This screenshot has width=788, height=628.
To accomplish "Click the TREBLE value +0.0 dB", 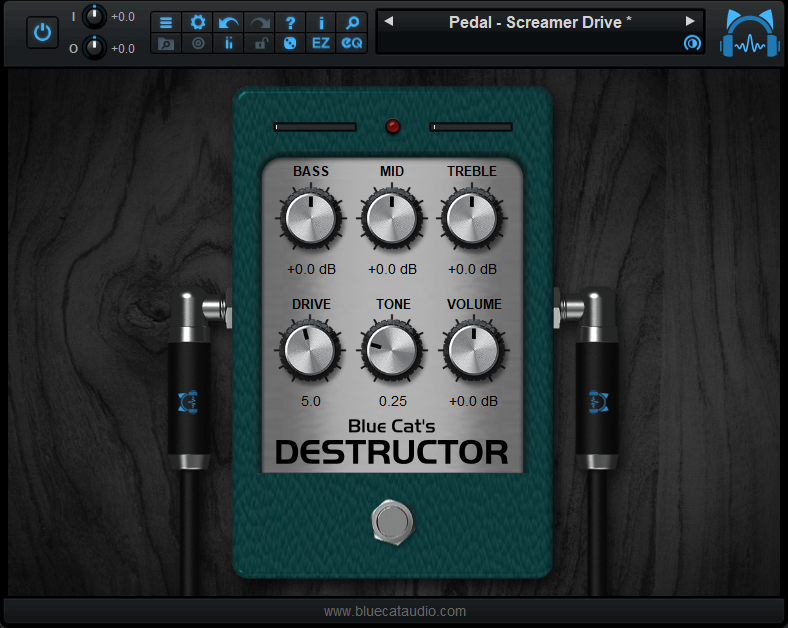I will click(x=472, y=269).
